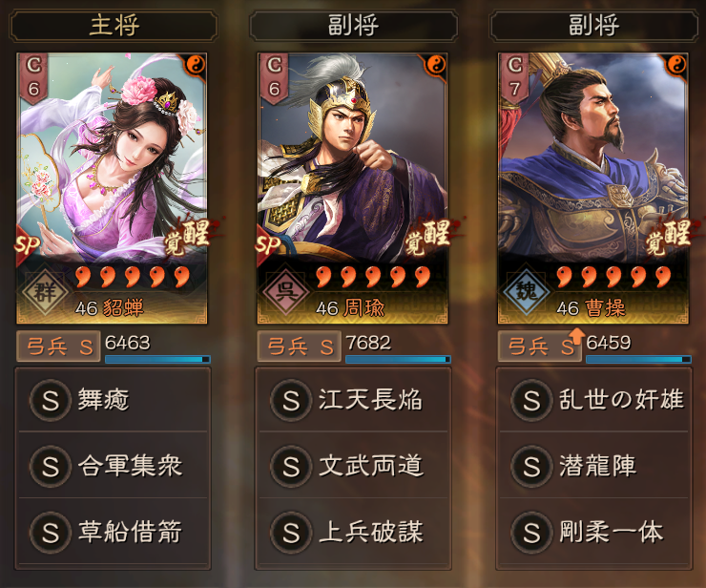Select the 貂蝉 general card portrait

point(112,188)
